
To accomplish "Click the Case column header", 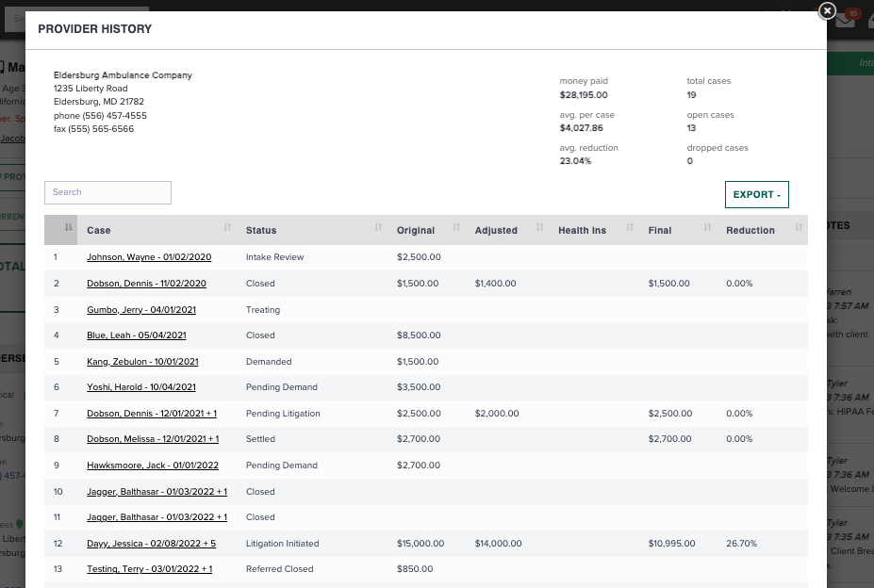I will coord(157,230).
